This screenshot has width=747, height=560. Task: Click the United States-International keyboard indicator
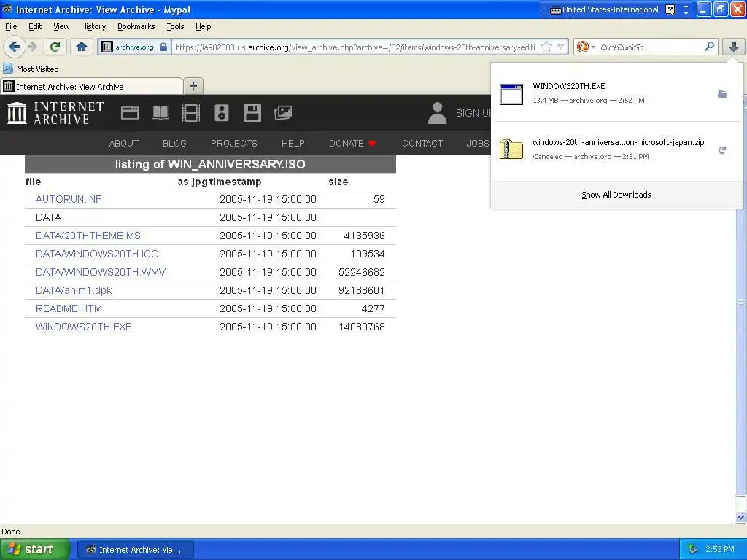pyautogui.click(x=603, y=9)
